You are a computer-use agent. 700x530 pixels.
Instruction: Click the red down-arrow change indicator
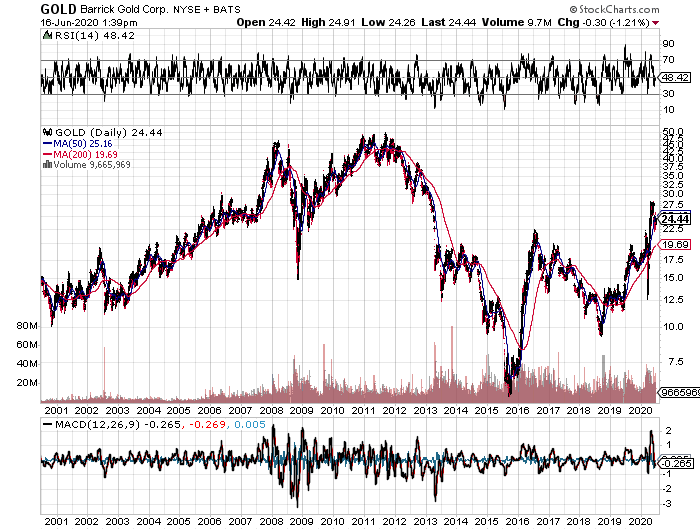tap(655, 23)
